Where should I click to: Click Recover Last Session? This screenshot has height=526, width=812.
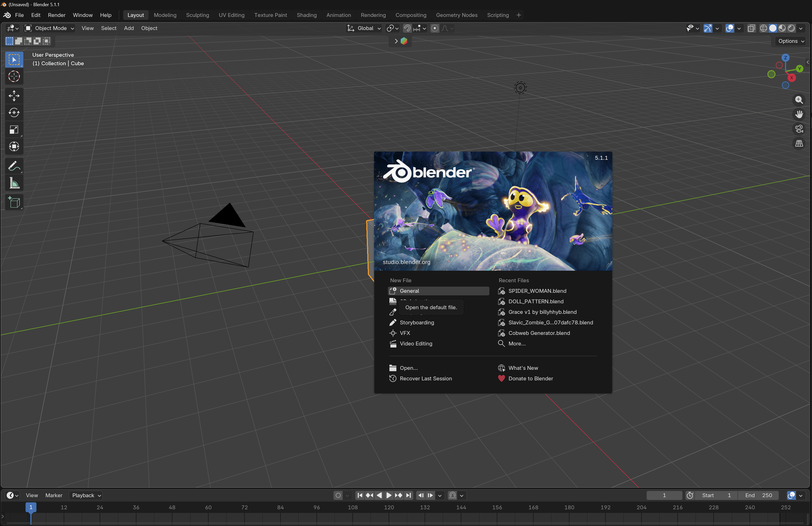coord(438,379)
